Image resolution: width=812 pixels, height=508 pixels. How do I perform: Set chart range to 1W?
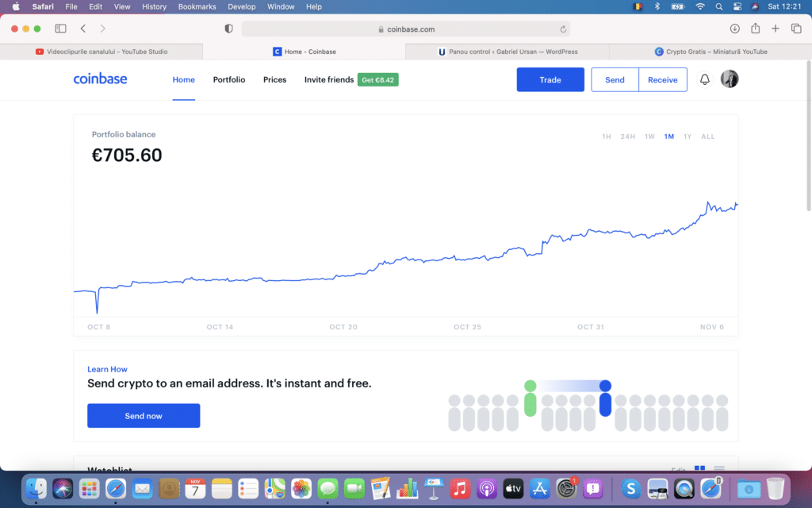click(649, 137)
